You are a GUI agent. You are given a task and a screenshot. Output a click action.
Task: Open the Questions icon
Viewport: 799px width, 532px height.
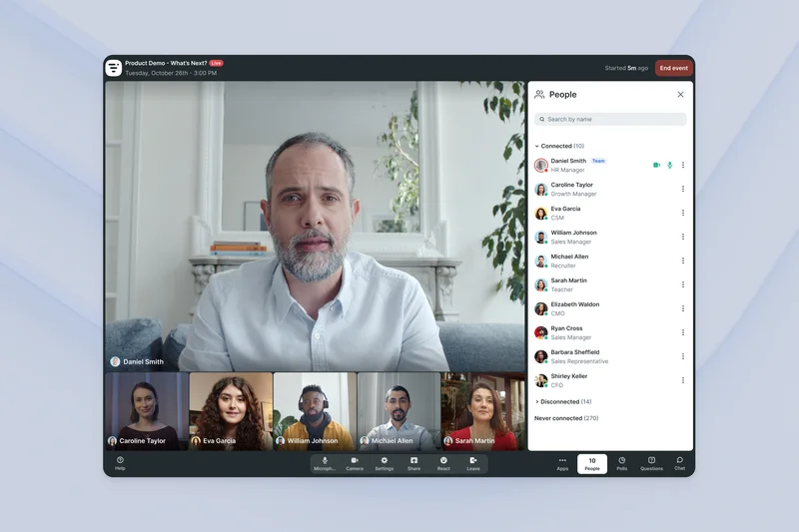pos(651,463)
